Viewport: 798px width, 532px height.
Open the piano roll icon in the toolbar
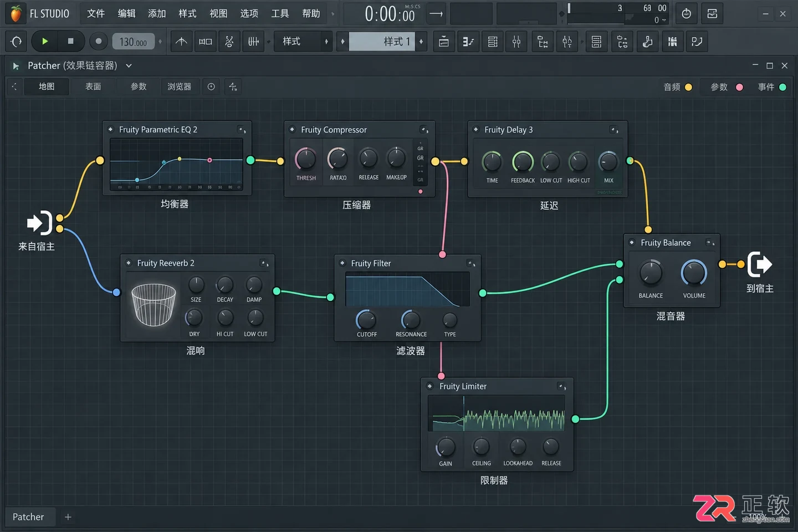[468, 42]
